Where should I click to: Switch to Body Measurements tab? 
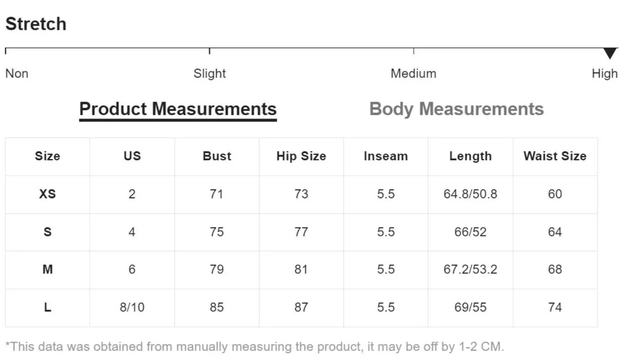pyautogui.click(x=456, y=109)
